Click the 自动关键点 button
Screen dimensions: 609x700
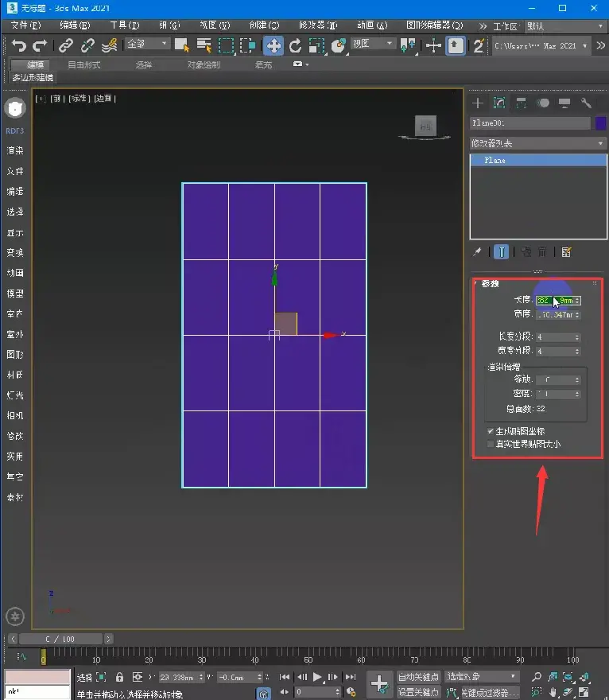pyautogui.click(x=418, y=677)
